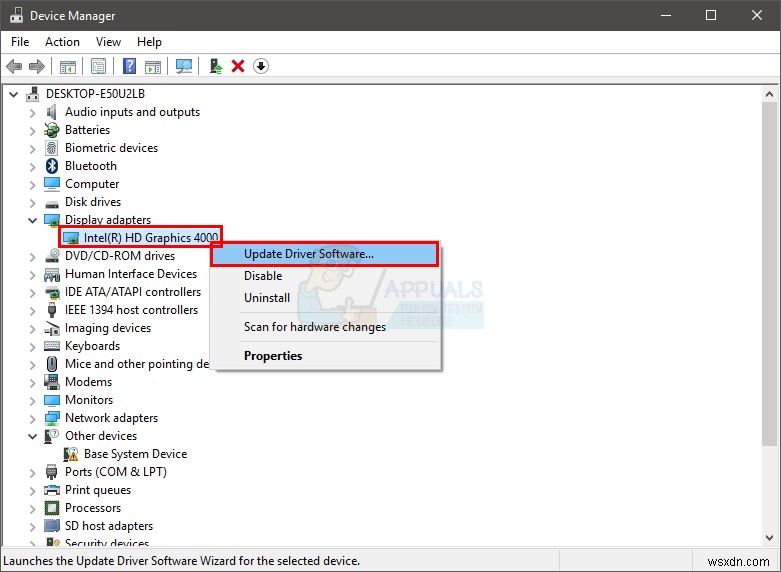
Task: Collapse the Display adapters chevron
Action: coord(32,220)
